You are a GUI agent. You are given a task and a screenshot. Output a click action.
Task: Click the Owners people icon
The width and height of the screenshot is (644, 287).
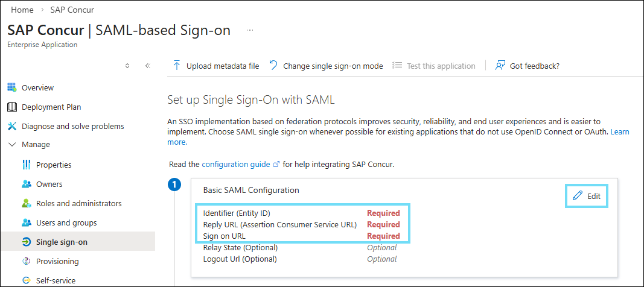(x=27, y=184)
